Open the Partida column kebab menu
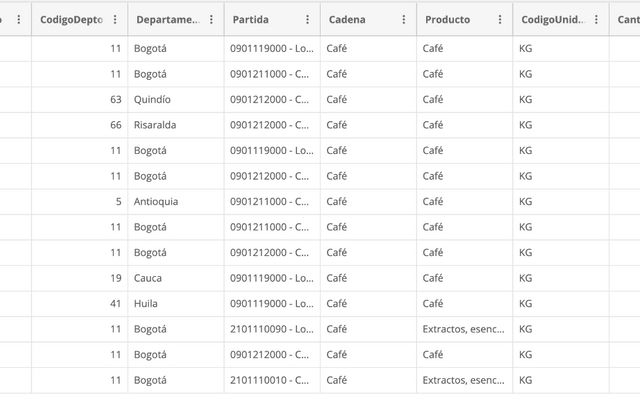The width and height of the screenshot is (640, 400). [307, 20]
